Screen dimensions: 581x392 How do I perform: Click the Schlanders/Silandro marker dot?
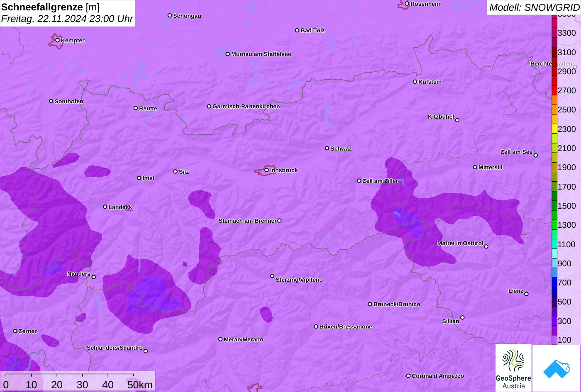click(x=146, y=351)
